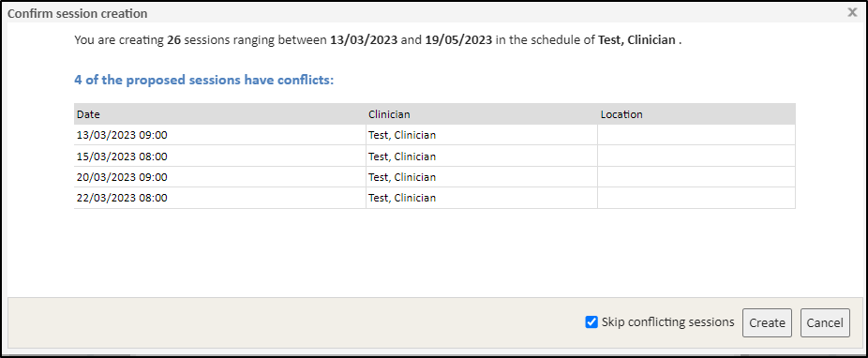This screenshot has height=358, width=868.
Task: Click the Location column header
Action: pos(696,114)
